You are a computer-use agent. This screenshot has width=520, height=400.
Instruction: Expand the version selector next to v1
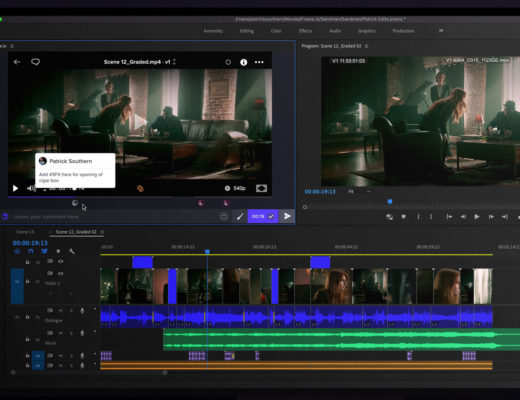tap(174, 62)
